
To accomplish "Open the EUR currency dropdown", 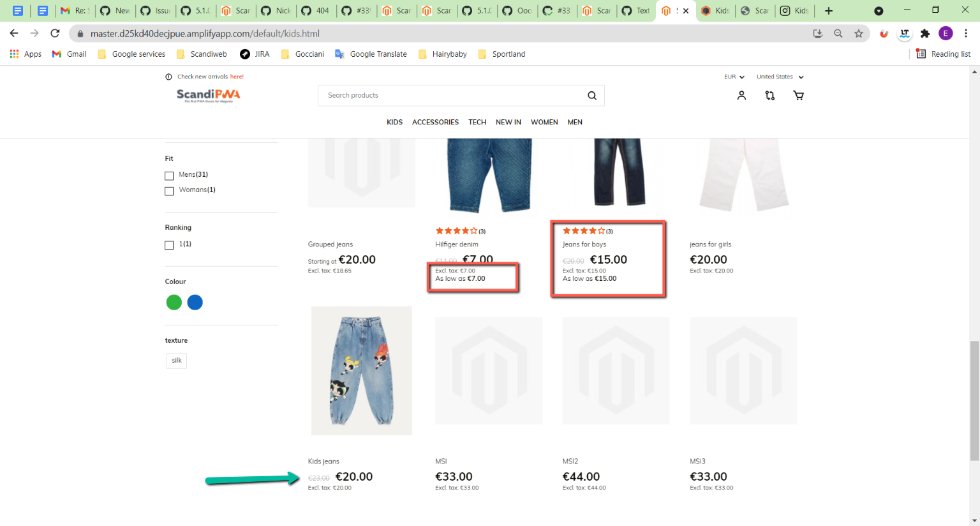I will [733, 76].
